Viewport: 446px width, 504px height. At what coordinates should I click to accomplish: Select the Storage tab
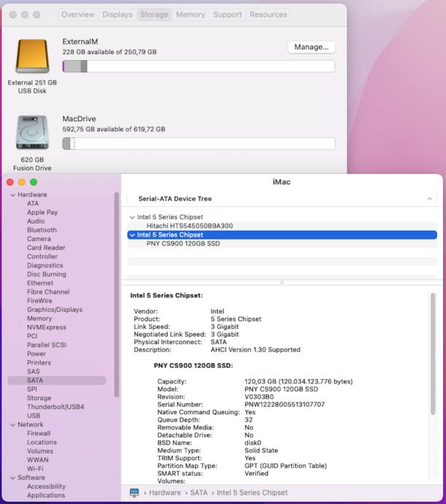tap(154, 15)
